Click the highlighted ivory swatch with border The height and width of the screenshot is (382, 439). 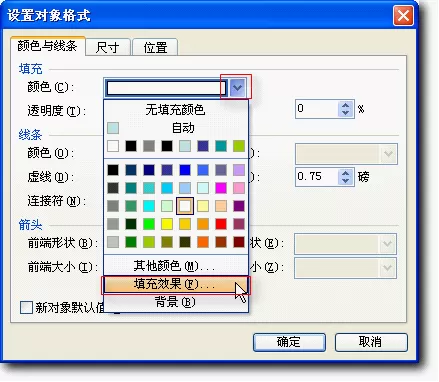(x=185, y=206)
